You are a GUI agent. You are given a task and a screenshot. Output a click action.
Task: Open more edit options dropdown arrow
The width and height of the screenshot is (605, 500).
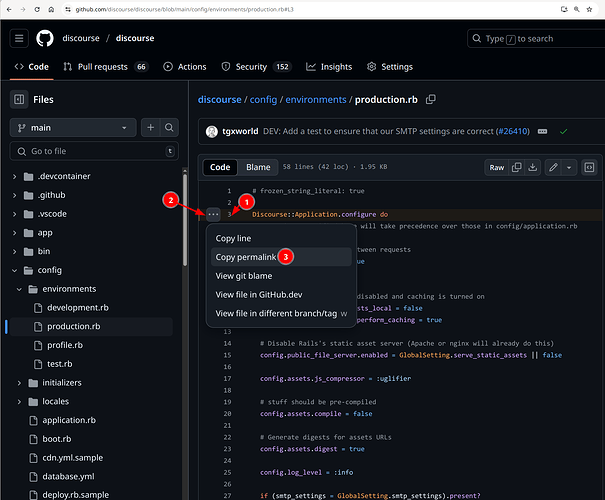pyautogui.click(x=569, y=167)
